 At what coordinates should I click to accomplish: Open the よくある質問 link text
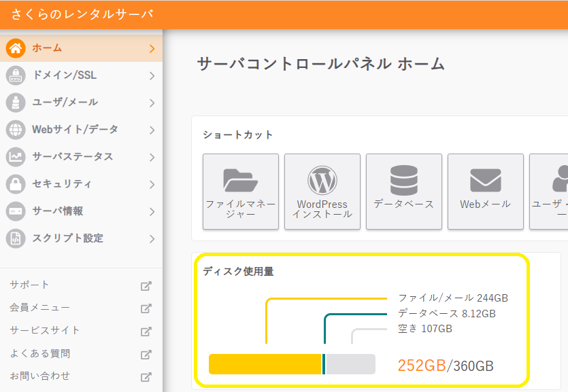tap(40, 353)
